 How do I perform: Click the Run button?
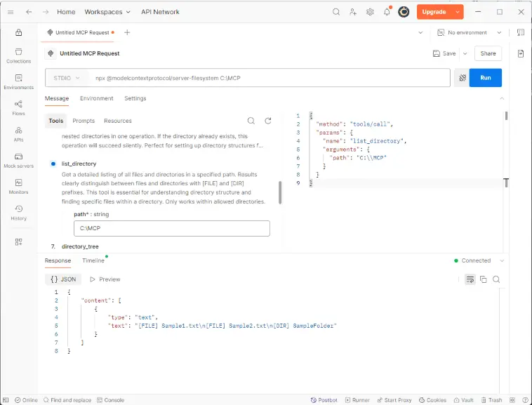coord(485,78)
